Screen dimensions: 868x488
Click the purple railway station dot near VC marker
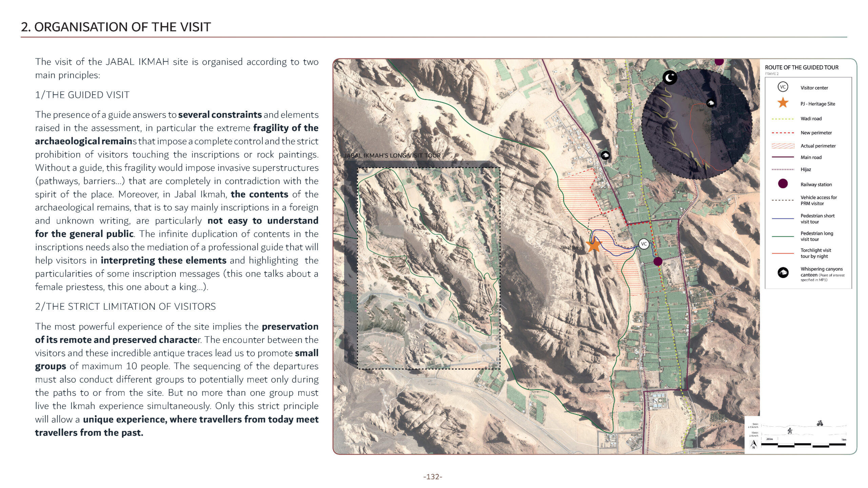tap(658, 261)
